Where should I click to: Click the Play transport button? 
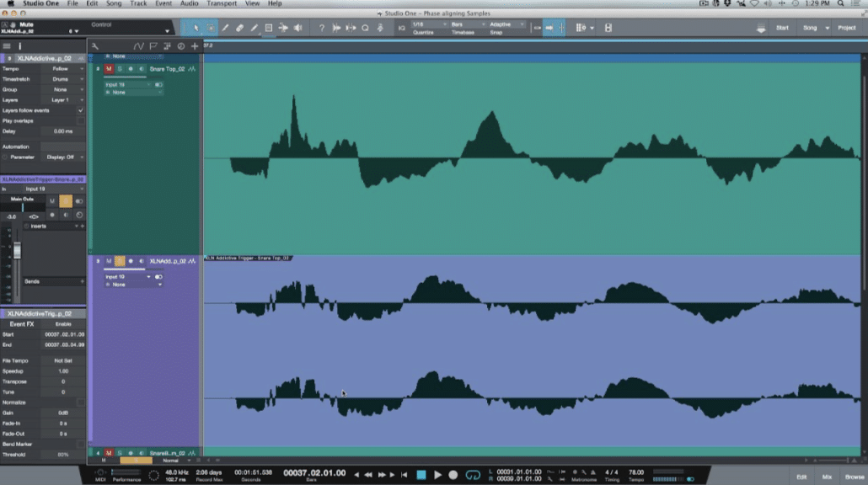tap(437, 475)
